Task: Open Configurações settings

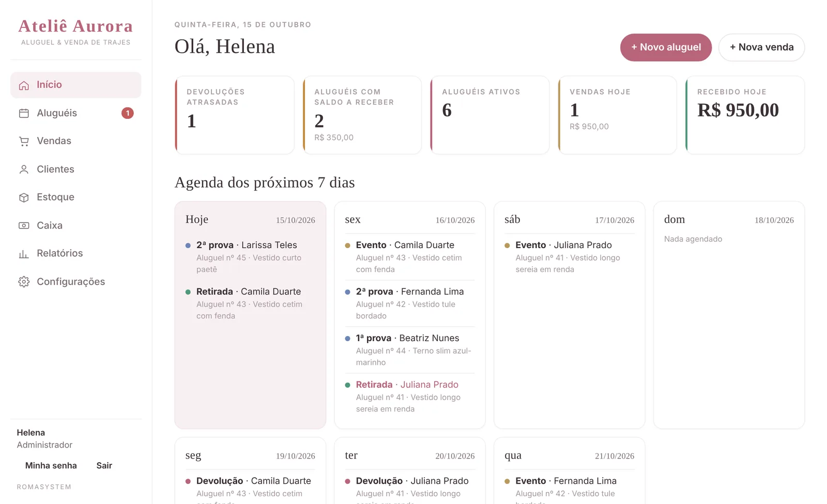Action: pyautogui.click(x=75, y=282)
